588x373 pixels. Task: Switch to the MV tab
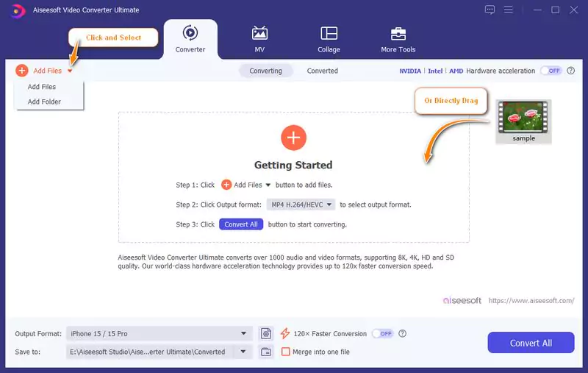[259, 39]
